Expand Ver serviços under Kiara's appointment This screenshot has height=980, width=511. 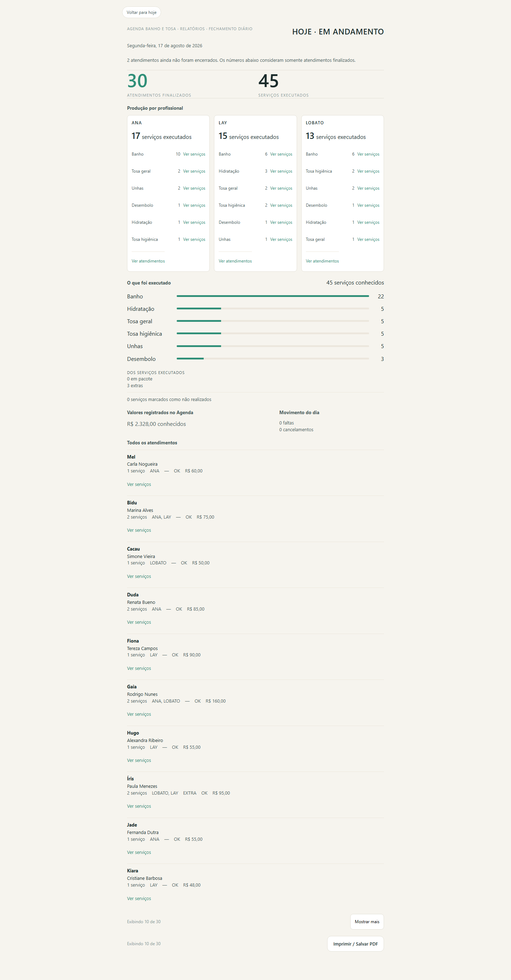(x=139, y=899)
